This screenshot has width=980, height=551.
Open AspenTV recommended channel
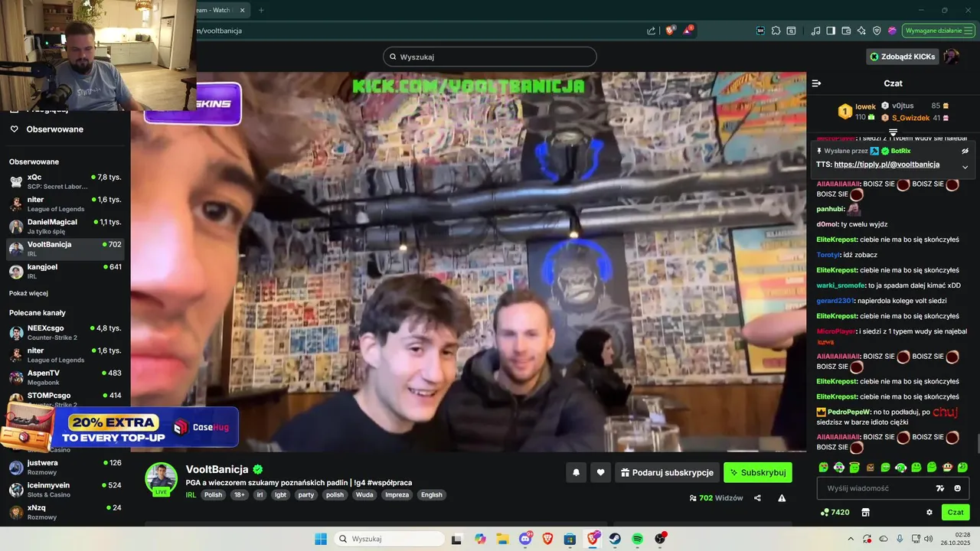pyautogui.click(x=65, y=377)
